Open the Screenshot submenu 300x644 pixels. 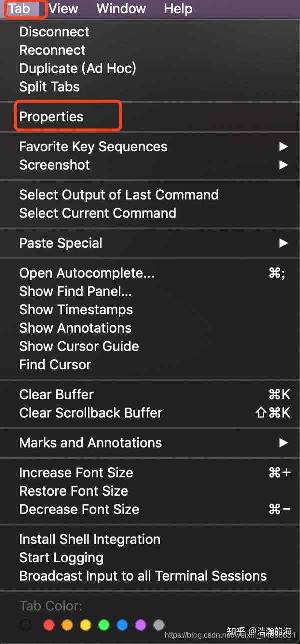55,165
